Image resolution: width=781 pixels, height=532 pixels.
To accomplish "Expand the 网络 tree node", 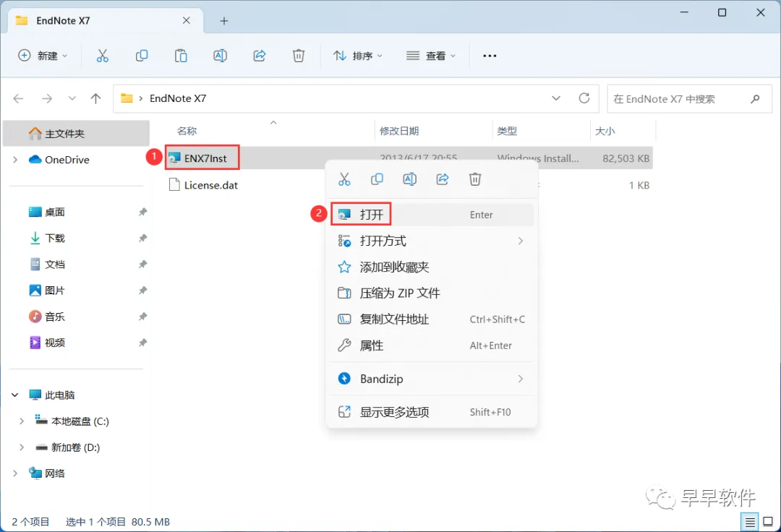I will (15, 473).
